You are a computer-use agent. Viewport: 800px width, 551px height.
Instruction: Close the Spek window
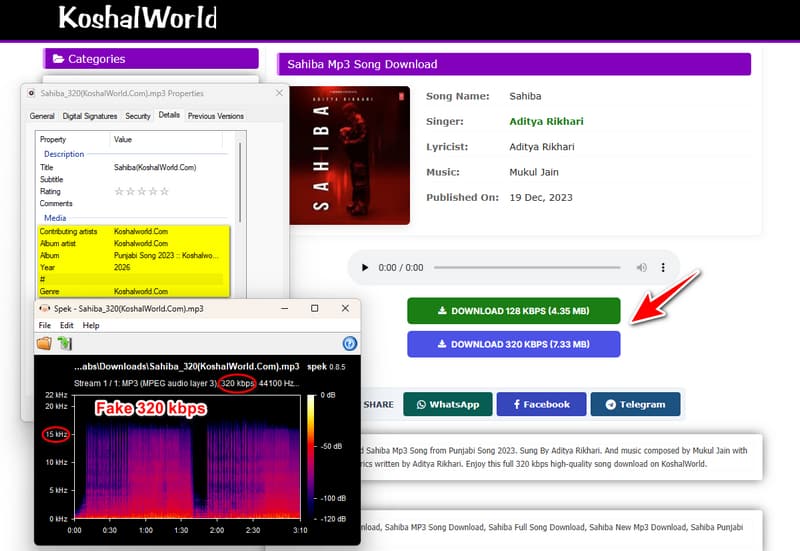pos(345,308)
